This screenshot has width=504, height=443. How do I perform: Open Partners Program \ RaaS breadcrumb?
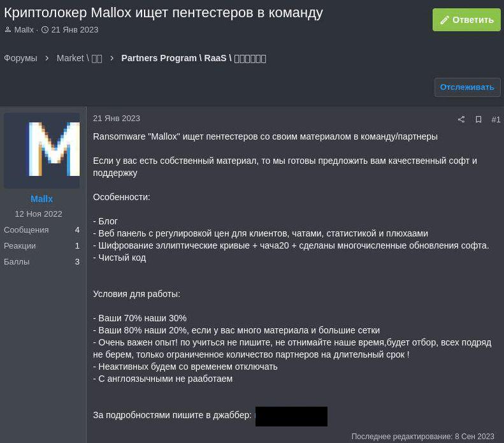[x=194, y=58]
